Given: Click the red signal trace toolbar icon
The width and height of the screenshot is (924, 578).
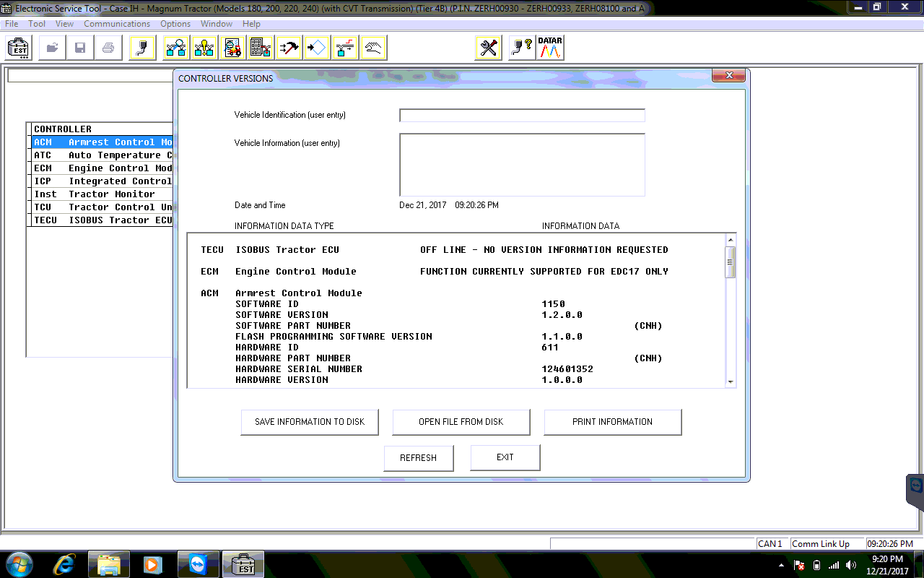Looking at the screenshot, I should pos(345,48).
